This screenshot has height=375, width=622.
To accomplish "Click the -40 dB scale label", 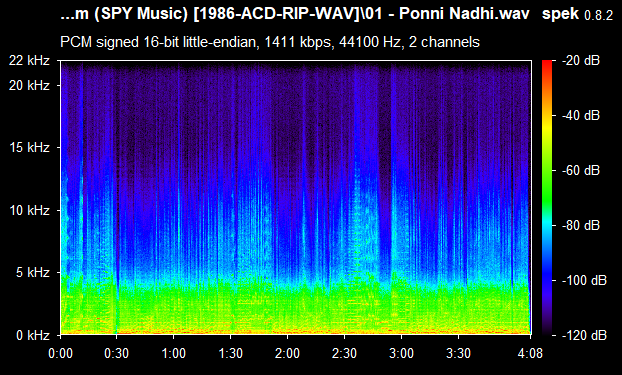I will click(581, 115).
